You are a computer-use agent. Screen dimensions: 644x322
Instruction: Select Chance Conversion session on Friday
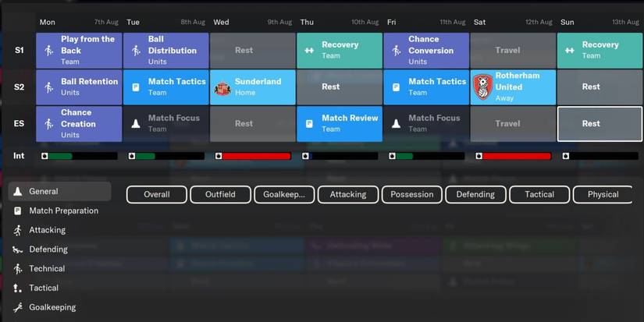426,51
